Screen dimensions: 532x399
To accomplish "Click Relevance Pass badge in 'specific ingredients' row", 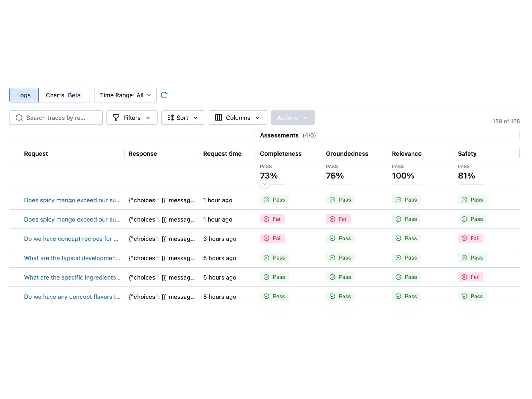I will click(x=406, y=277).
